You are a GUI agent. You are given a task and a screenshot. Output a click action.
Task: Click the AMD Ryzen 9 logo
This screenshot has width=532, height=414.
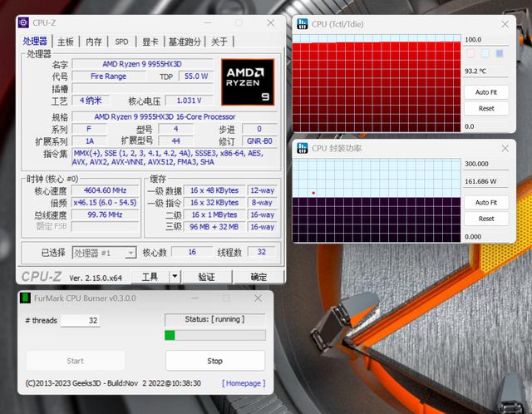[248, 82]
